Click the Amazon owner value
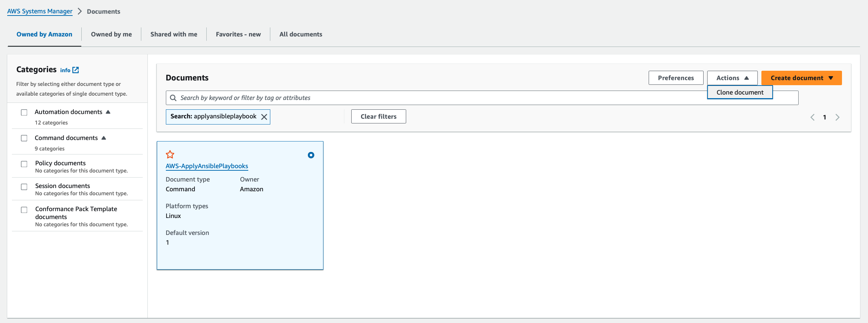Viewport: 868px width, 323px height. click(x=252, y=189)
